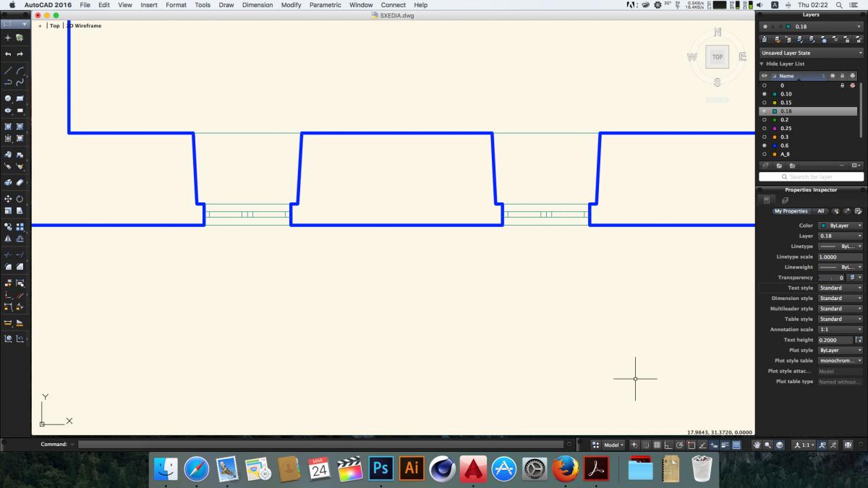
Task: Click the 2D Wireframe visual style label
Action: [x=84, y=25]
